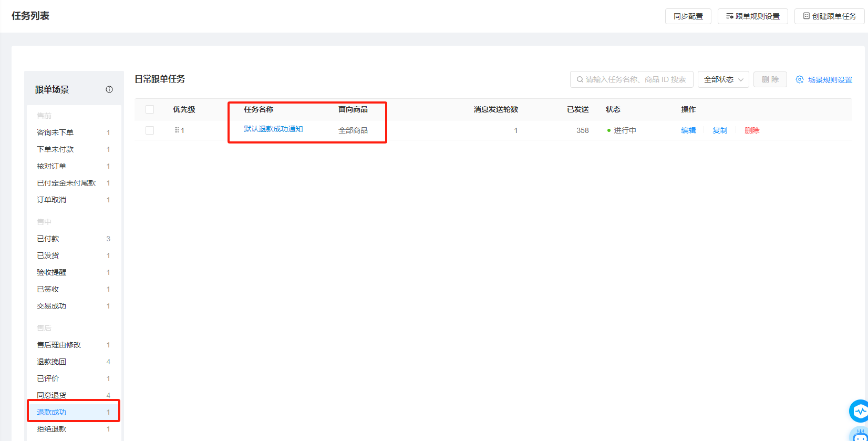868x441 pixels.
Task: Click the info icon beside 跟单场景
Action: 109,89
